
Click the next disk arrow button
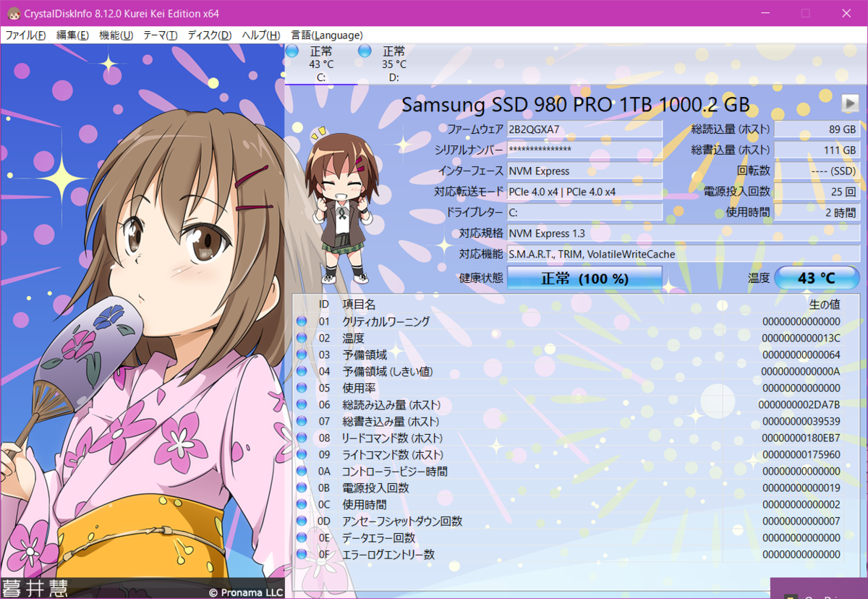[850, 103]
